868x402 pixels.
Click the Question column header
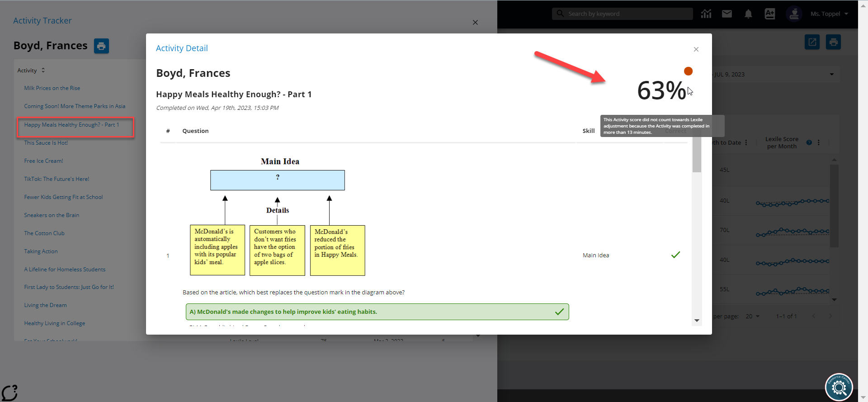coord(195,131)
